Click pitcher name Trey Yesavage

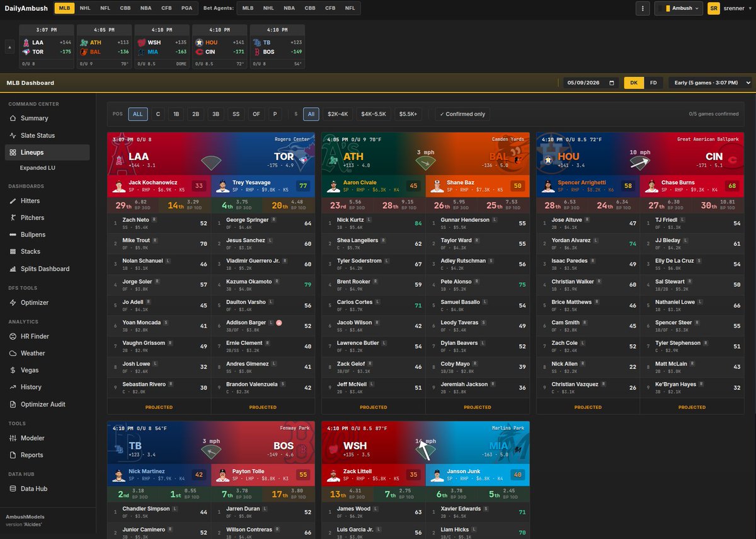pyautogui.click(x=251, y=183)
